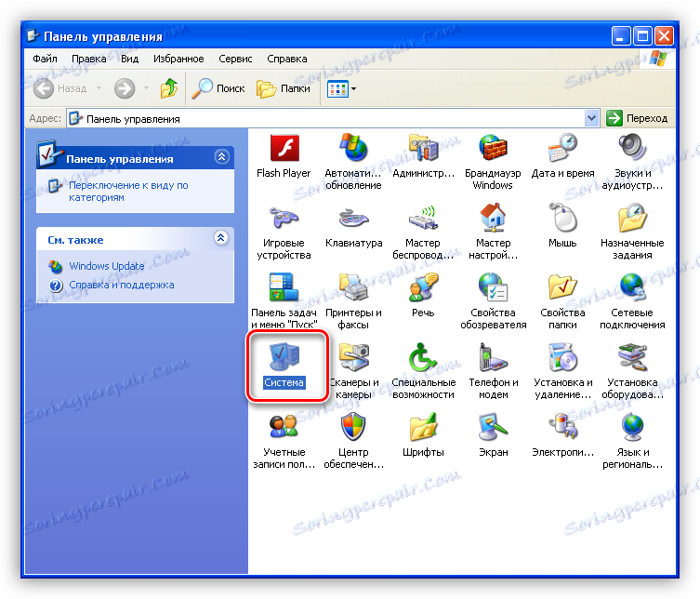Open the Назад history dropdown arrow
The height and width of the screenshot is (599, 700).
[99, 88]
